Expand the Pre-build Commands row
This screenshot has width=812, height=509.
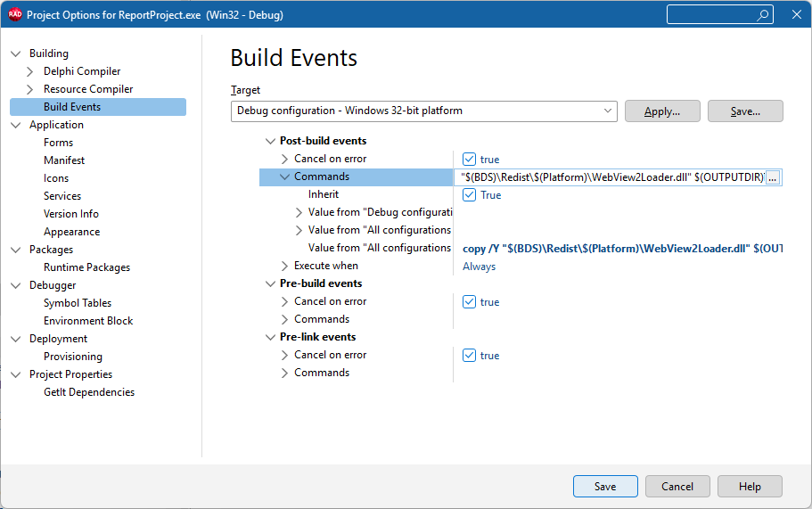[284, 319]
